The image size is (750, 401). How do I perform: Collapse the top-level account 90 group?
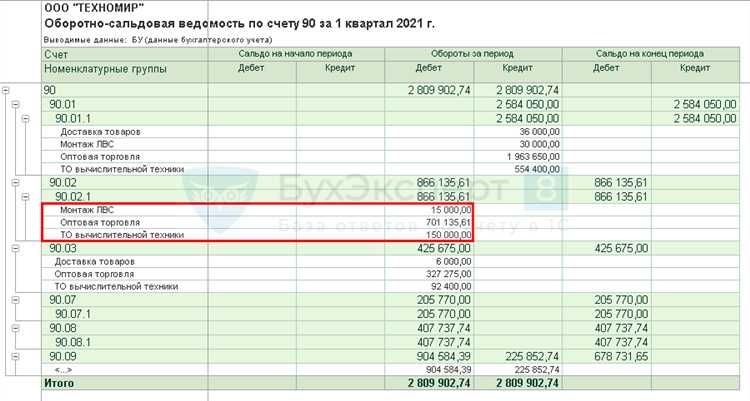(5, 90)
